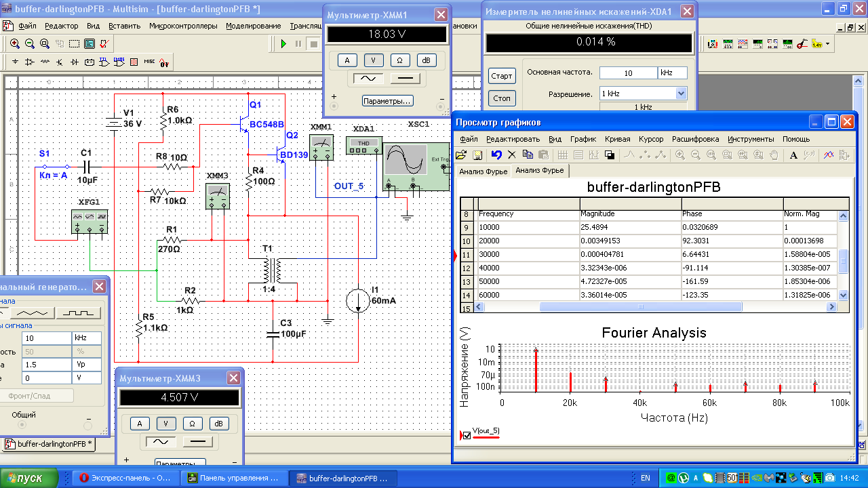Click the hand pan tool in graph viewer
The image size is (868, 488).
coord(774,155)
